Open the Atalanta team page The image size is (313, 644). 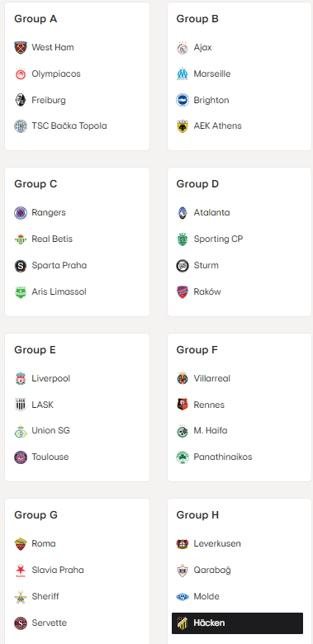[x=211, y=213]
